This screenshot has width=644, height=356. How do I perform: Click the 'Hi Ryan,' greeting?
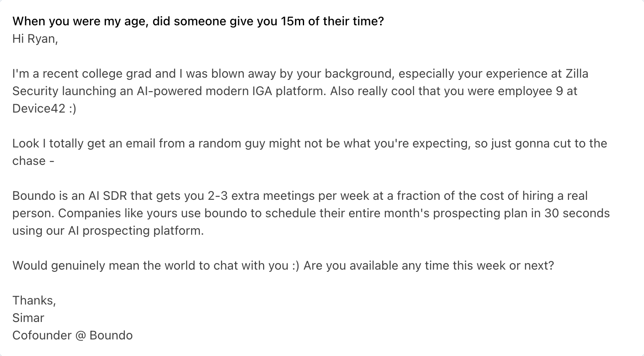click(x=35, y=39)
